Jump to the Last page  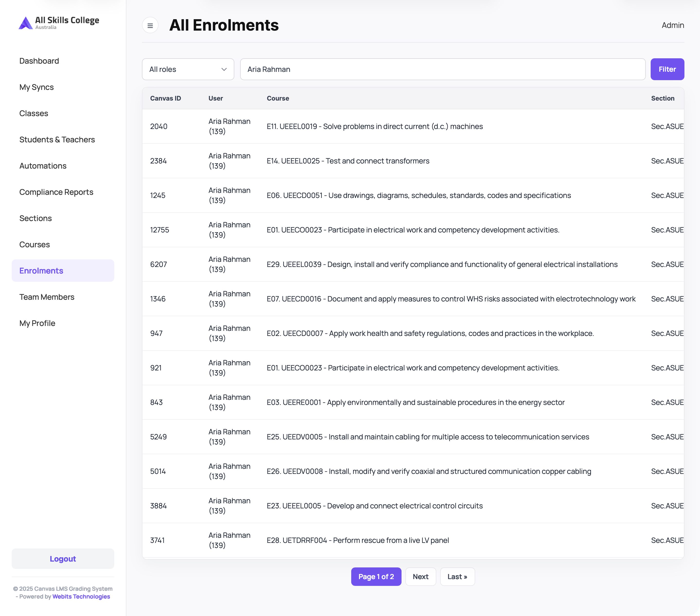(457, 577)
